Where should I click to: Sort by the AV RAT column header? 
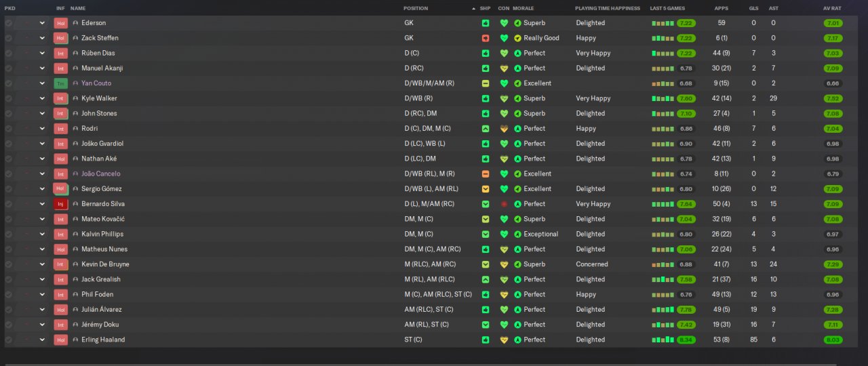[x=832, y=8]
